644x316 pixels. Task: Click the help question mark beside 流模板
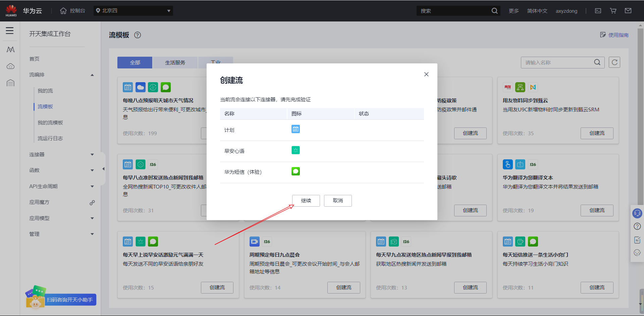[x=138, y=35]
